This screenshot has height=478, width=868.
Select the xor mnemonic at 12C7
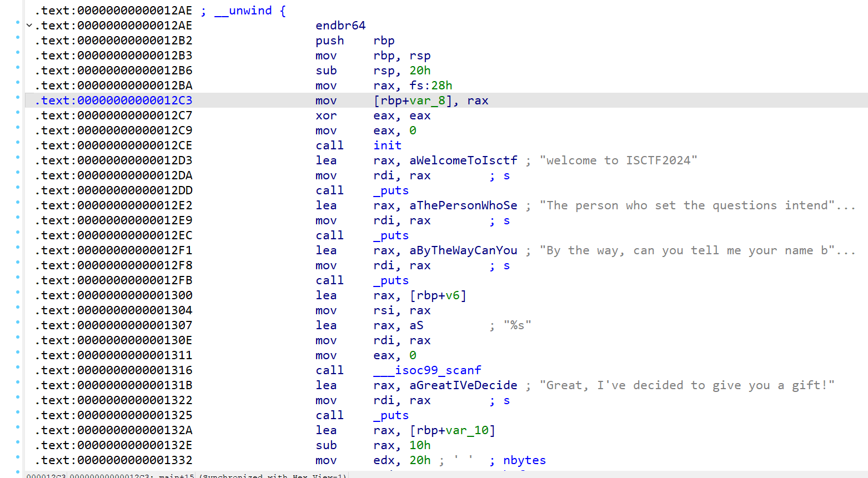(x=326, y=115)
